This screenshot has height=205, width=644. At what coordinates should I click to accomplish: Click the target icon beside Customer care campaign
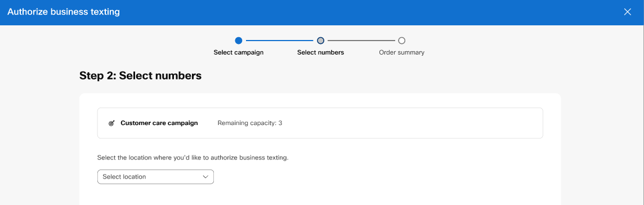(x=111, y=123)
